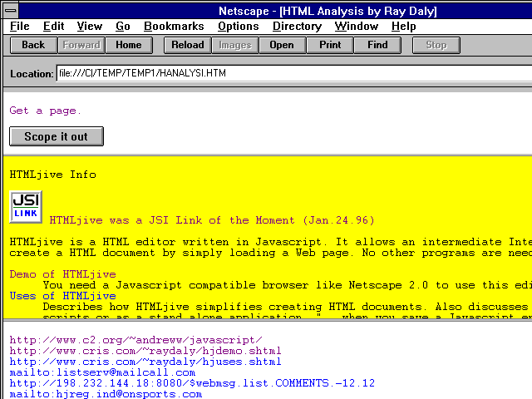Viewport: 532px width, 399px height.
Task: Click the JSI Link image
Action: (26, 207)
